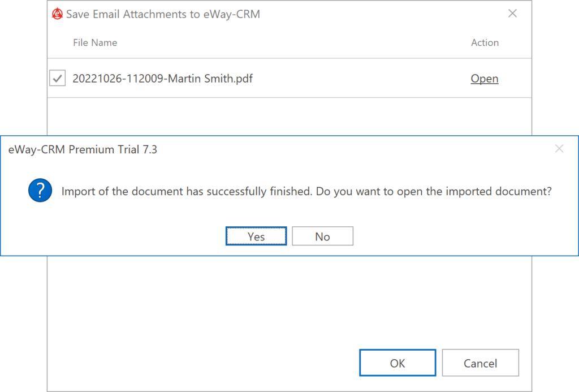Image resolution: width=579 pixels, height=392 pixels.
Task: Click the Action column header
Action: [x=485, y=42]
